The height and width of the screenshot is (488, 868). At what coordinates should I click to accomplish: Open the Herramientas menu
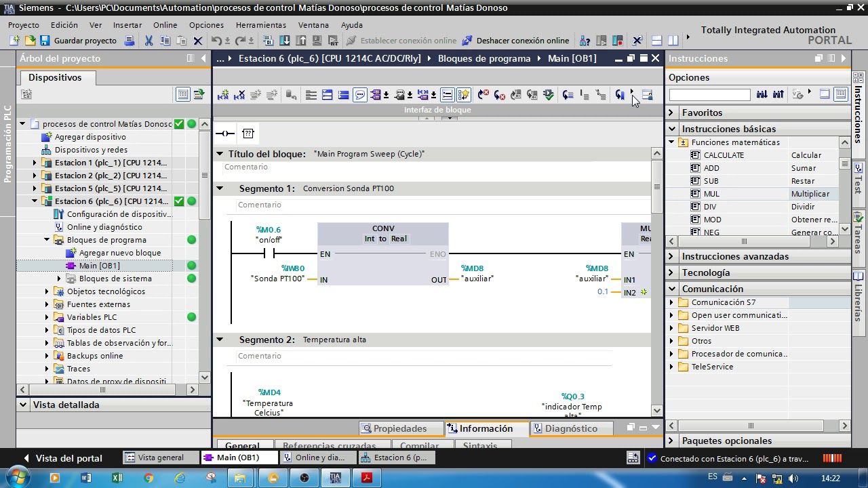click(260, 25)
